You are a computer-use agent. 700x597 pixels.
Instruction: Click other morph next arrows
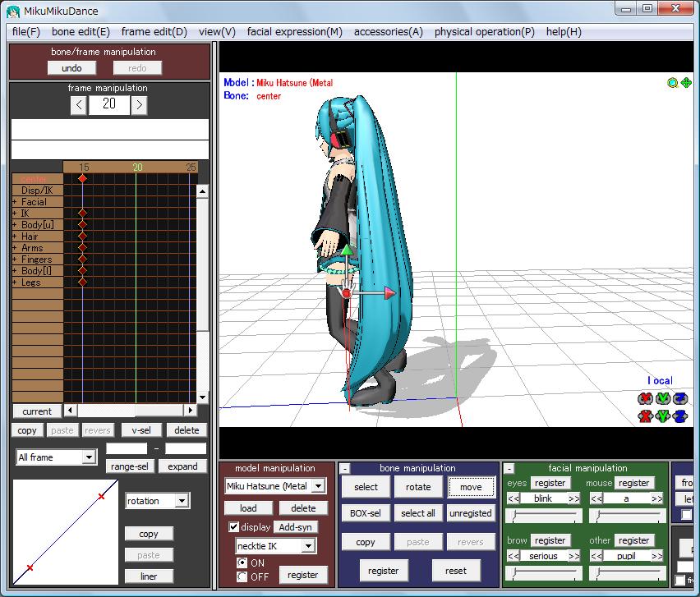[x=656, y=556]
